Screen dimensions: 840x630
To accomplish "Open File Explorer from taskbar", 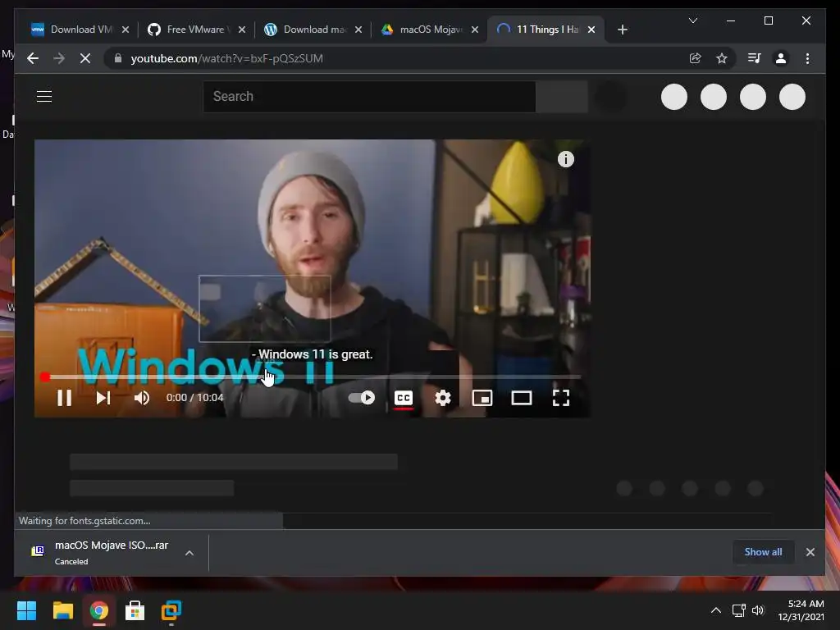I will (62, 610).
